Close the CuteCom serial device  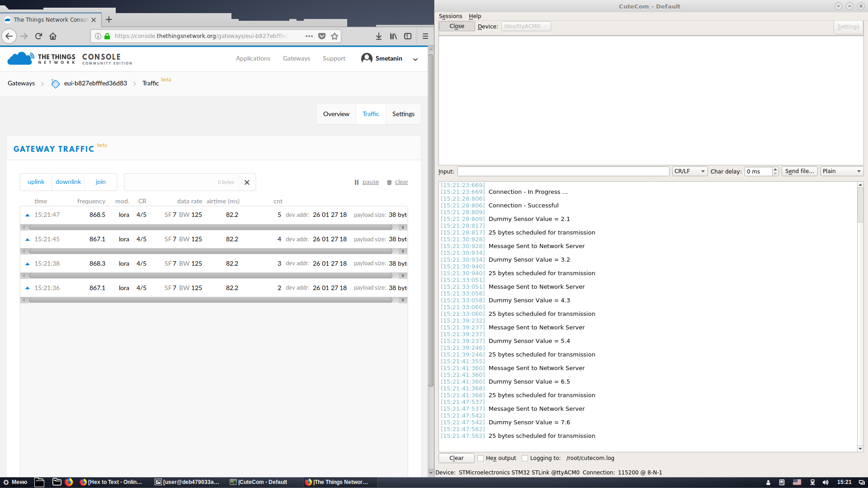tap(457, 26)
